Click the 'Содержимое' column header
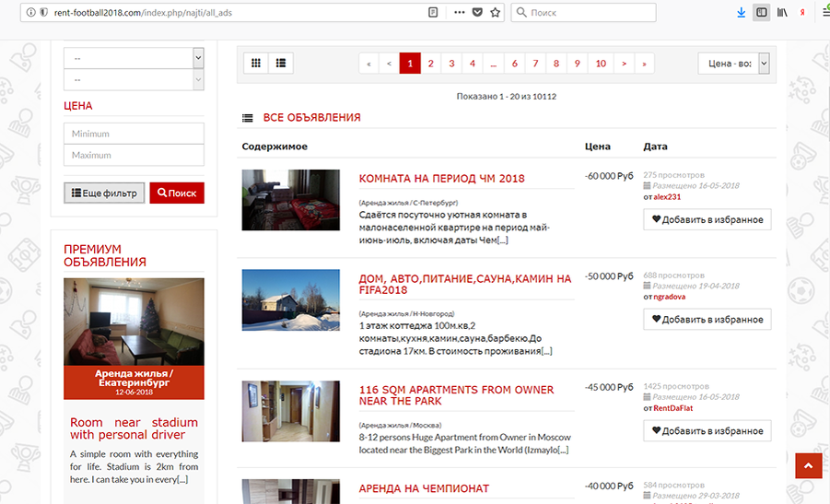The width and height of the screenshot is (830, 504). pyautogui.click(x=275, y=147)
